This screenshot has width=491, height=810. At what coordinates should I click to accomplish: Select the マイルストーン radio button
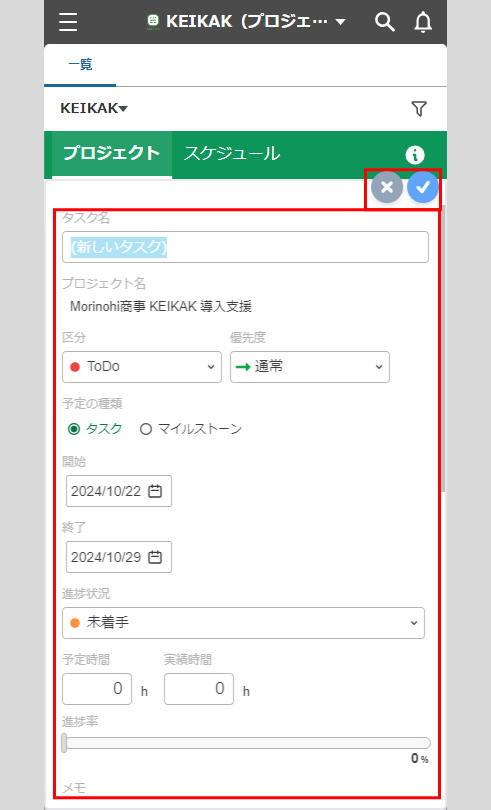coord(146,429)
